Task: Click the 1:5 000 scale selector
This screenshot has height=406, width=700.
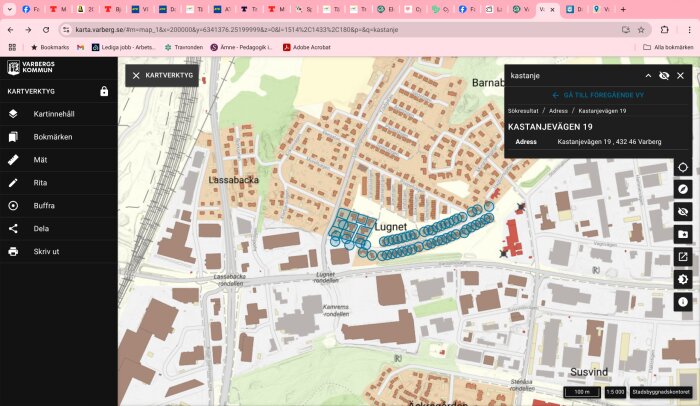Action: pos(615,392)
